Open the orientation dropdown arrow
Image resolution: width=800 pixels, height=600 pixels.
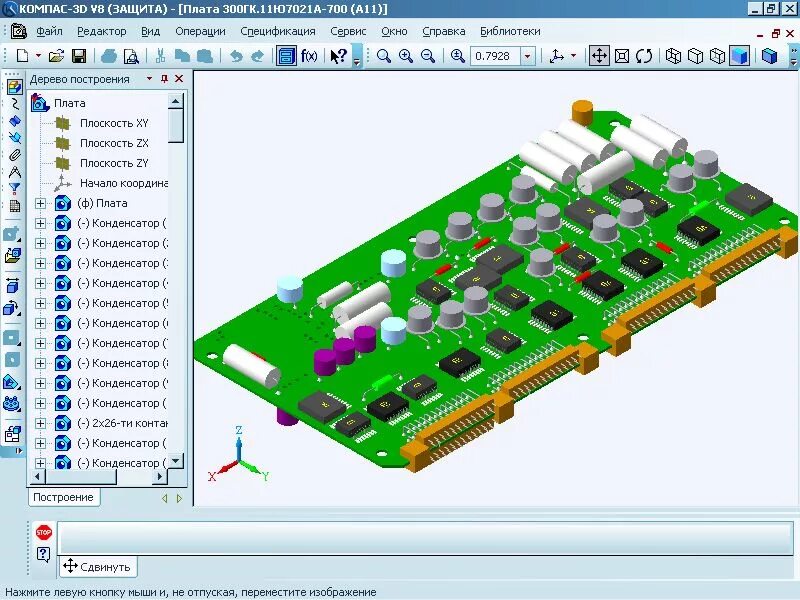(573, 56)
